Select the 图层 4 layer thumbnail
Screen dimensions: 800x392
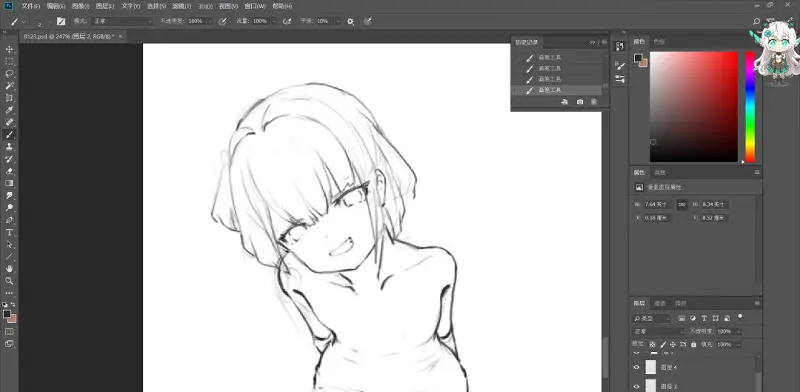tap(651, 367)
